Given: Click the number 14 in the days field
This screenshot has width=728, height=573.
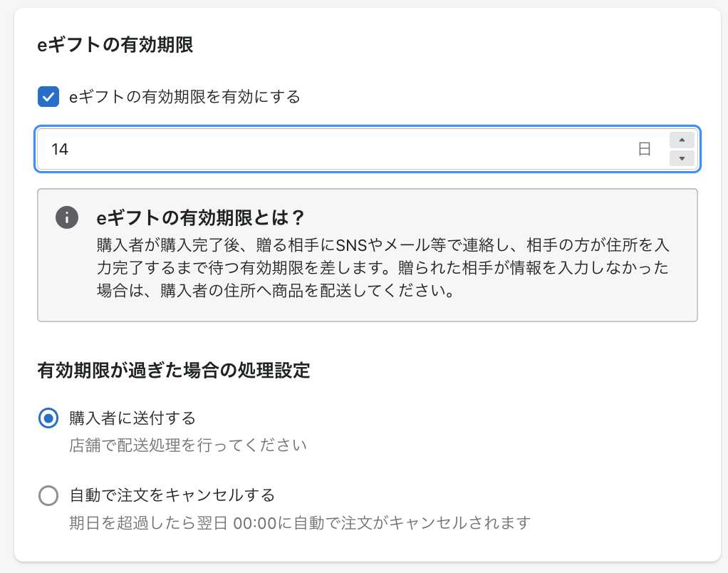Looking at the screenshot, I should click(x=60, y=150).
